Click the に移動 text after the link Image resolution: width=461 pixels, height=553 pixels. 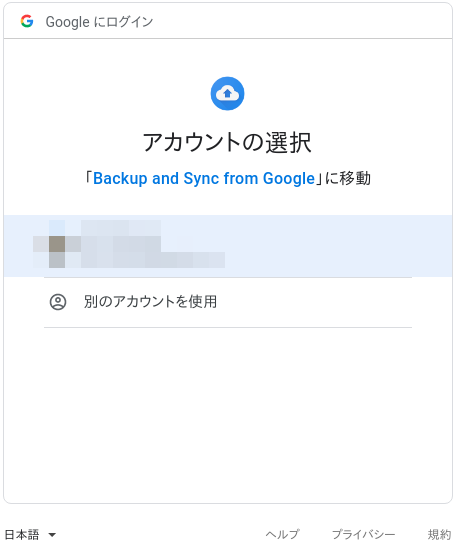pyautogui.click(x=347, y=178)
